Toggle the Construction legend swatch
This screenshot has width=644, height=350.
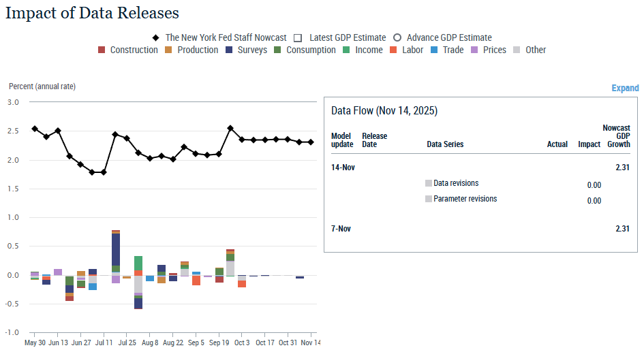pyautogui.click(x=102, y=50)
